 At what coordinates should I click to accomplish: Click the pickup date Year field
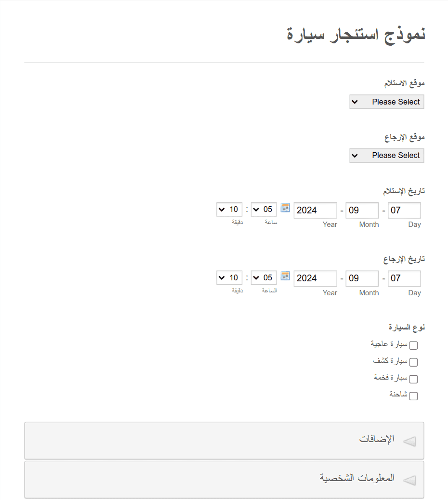(315, 211)
